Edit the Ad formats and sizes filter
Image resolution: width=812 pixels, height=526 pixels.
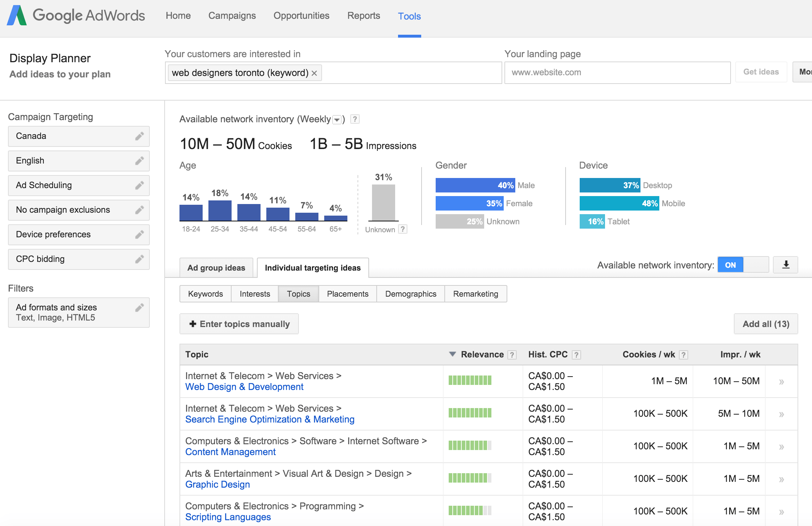pyautogui.click(x=139, y=307)
